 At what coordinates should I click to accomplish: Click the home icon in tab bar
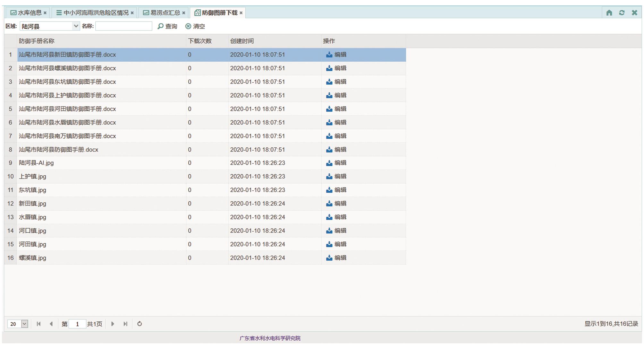(x=609, y=13)
